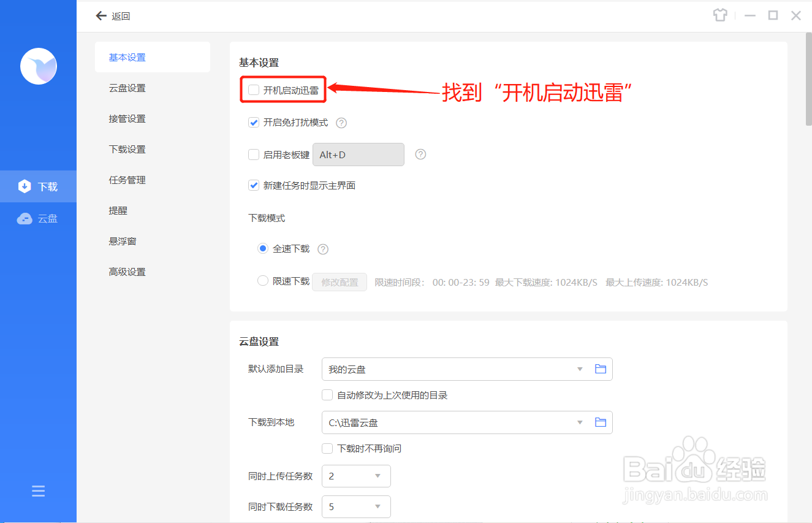This screenshot has width=812, height=523.
Task: Uncheck 开启免打扰模式
Action: (x=254, y=123)
